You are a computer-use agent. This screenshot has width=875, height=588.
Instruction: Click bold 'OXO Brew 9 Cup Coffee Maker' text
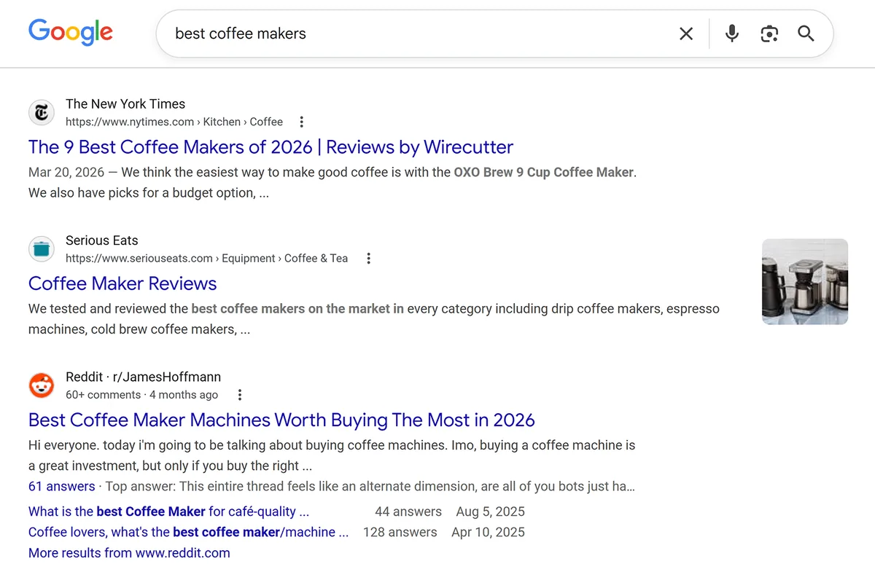(x=543, y=173)
